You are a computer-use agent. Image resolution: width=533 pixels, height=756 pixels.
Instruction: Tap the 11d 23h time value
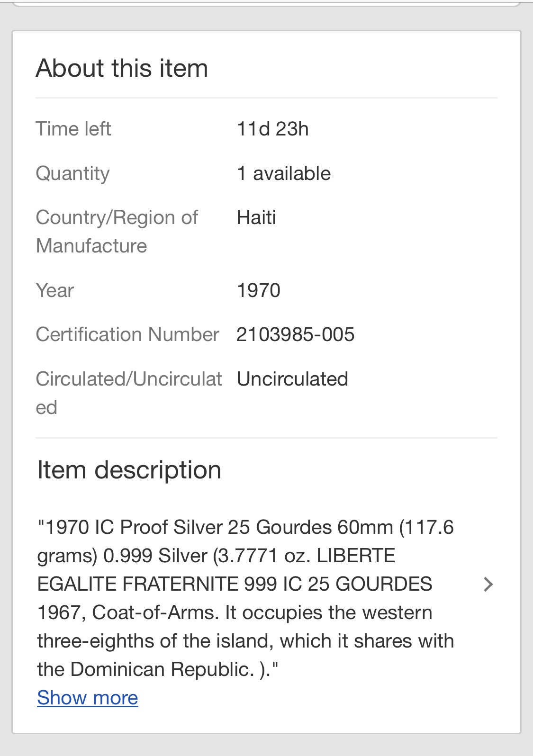[x=273, y=129]
